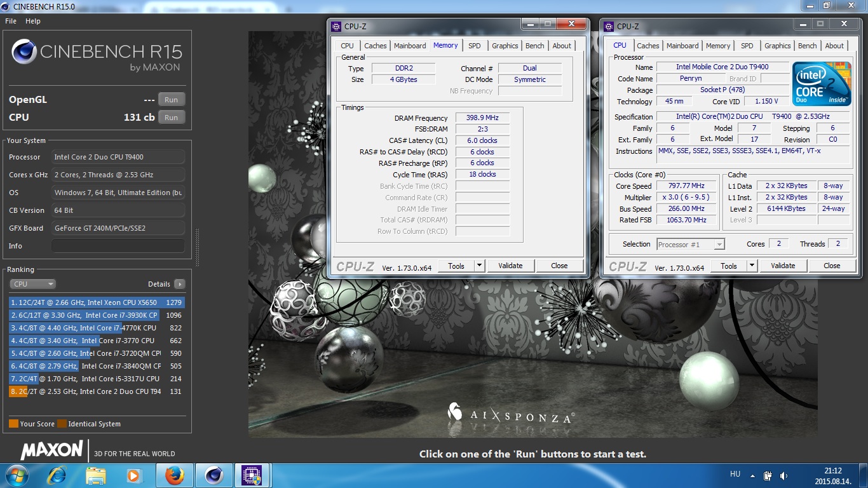The height and width of the screenshot is (488, 868).
Task: Click the Cinebench R15 logo icon
Action: 24,52
